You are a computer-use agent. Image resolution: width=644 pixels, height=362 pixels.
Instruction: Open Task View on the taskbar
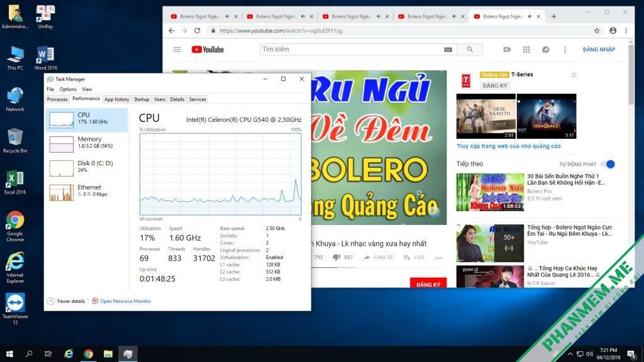[48, 354]
